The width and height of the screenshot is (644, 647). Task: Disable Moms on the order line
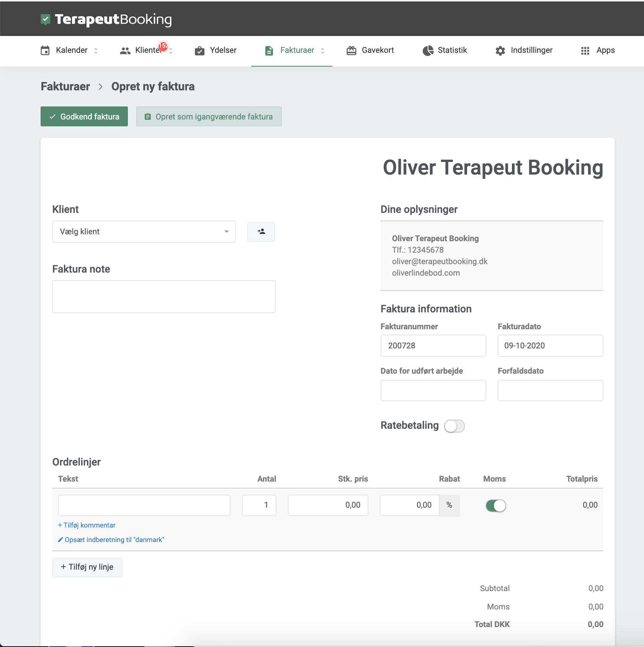pos(496,505)
